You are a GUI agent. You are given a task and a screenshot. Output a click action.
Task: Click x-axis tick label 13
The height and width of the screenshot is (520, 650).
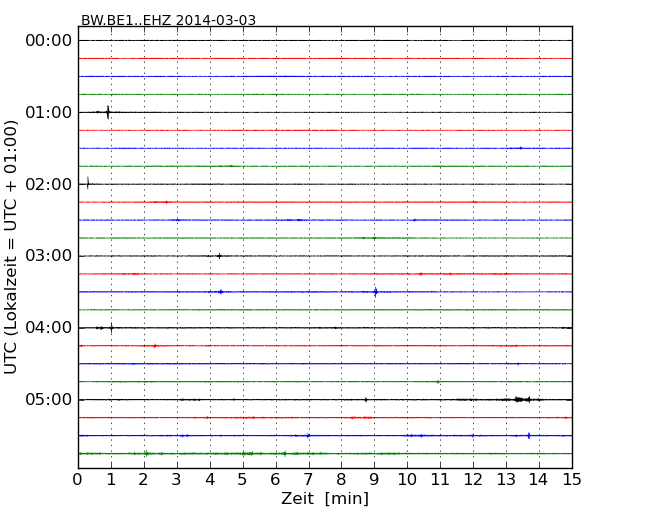coord(506,480)
